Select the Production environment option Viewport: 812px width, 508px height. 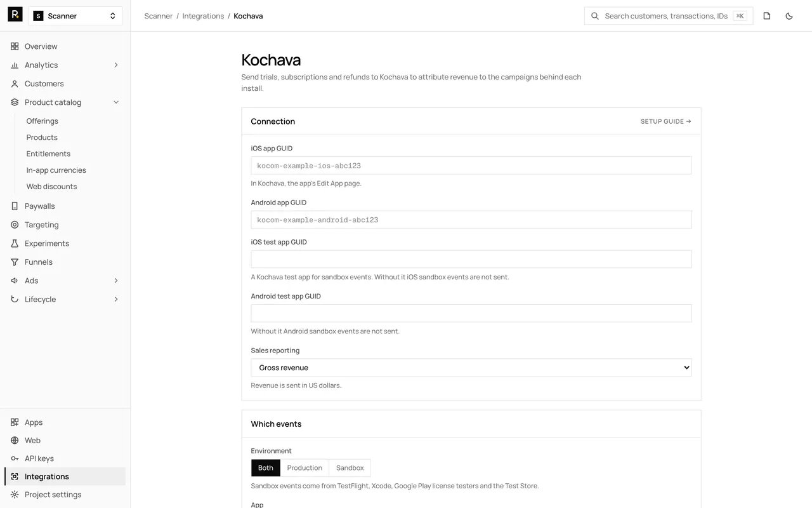[304, 468]
